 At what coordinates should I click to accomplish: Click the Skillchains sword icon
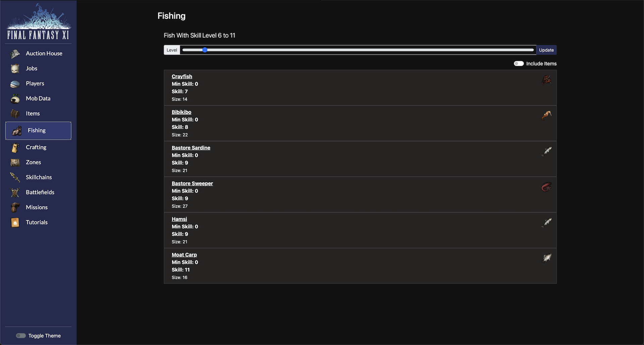pyautogui.click(x=15, y=177)
